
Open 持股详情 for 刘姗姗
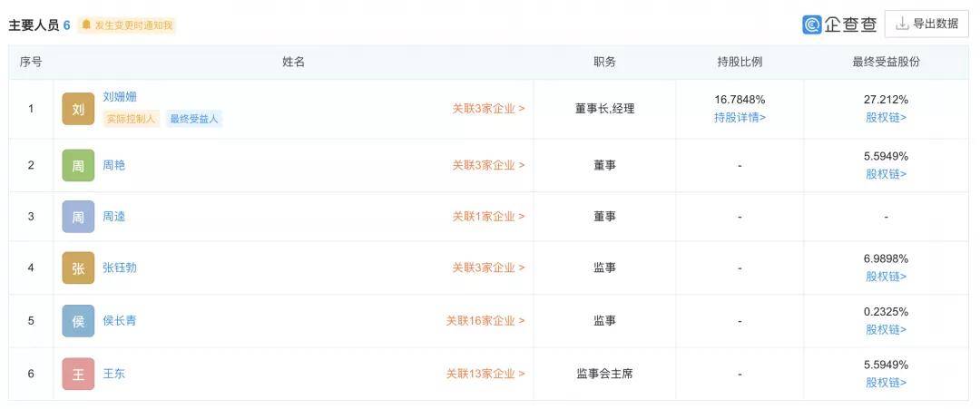740,117
